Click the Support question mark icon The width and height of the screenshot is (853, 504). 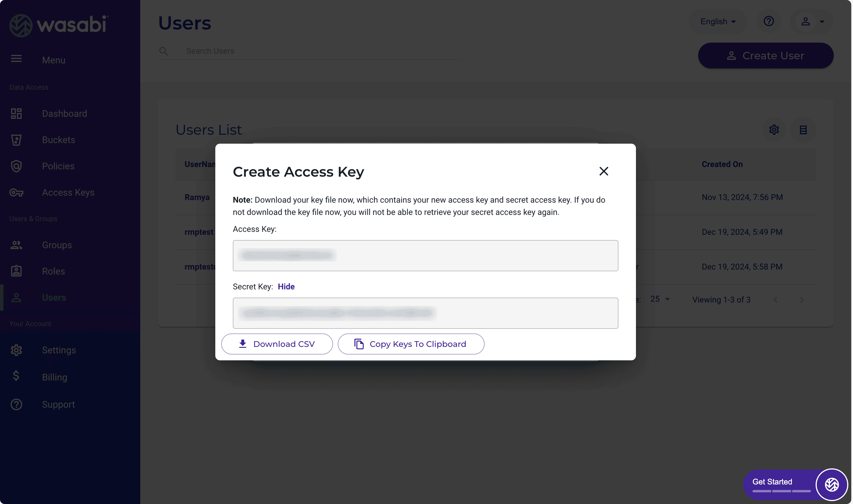click(16, 404)
